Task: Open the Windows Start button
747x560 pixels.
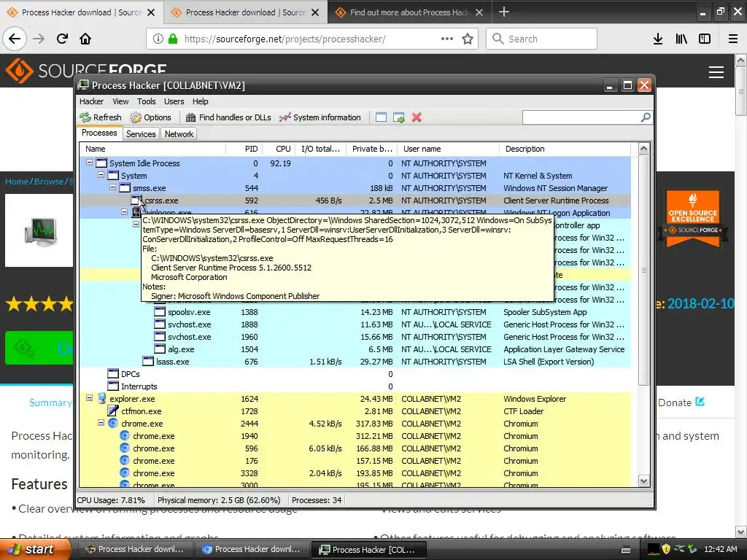Action: 36,549
